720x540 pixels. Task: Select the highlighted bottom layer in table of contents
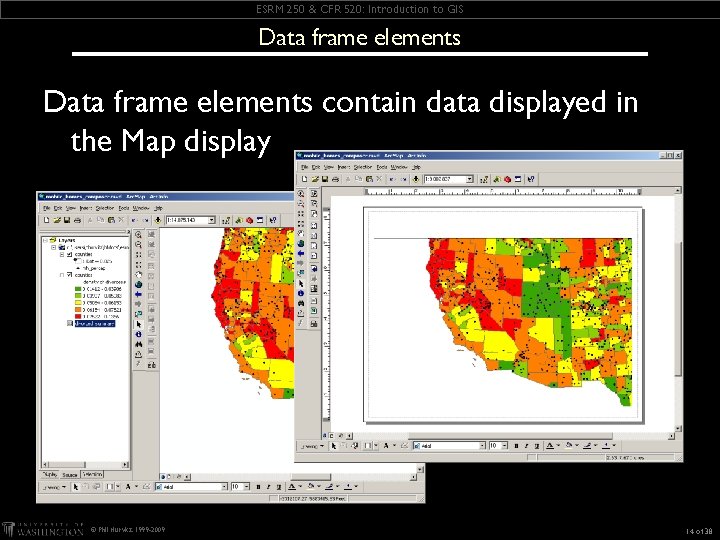95,323
